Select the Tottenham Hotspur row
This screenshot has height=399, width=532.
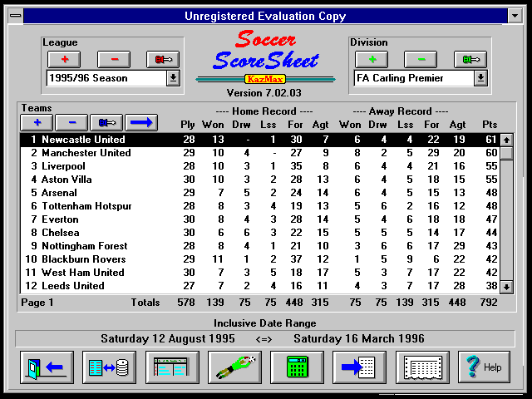click(x=86, y=206)
